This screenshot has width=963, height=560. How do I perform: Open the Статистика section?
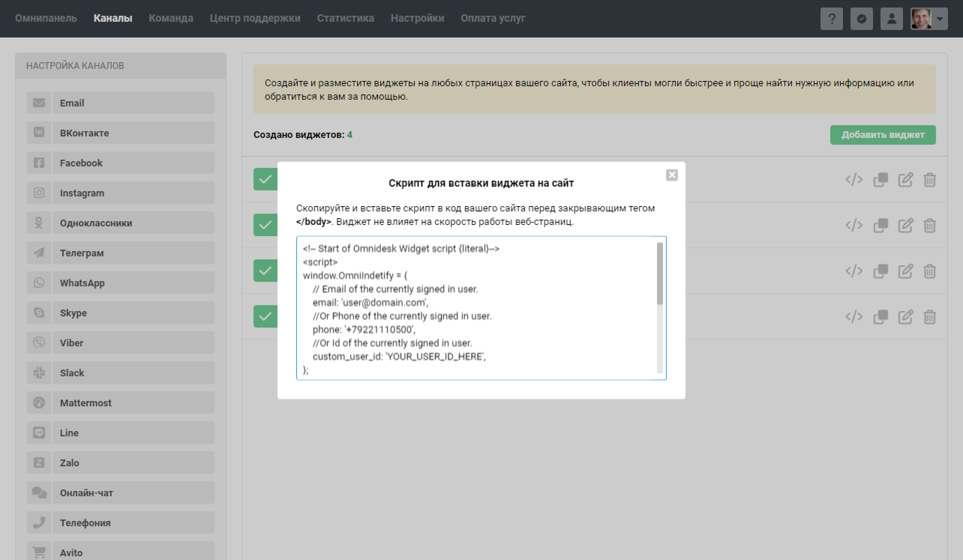pos(345,18)
